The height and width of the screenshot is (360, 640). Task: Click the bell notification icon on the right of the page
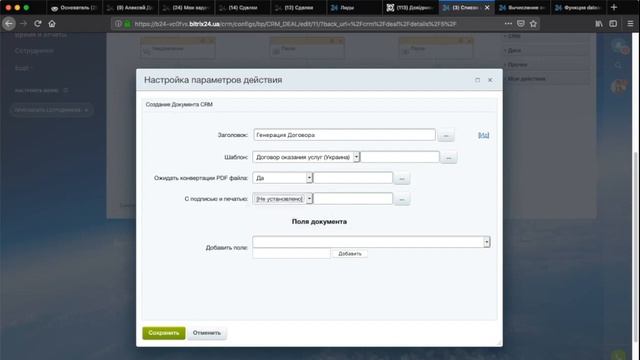click(619, 46)
